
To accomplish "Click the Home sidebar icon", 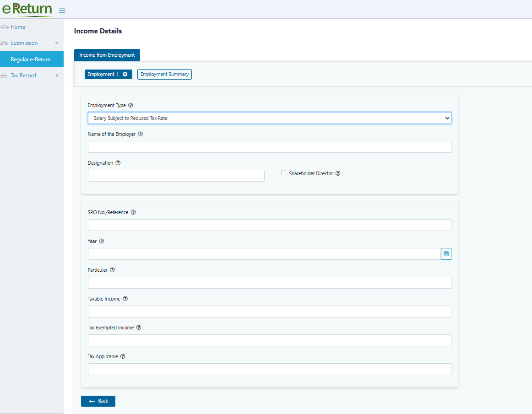I will coord(5,27).
